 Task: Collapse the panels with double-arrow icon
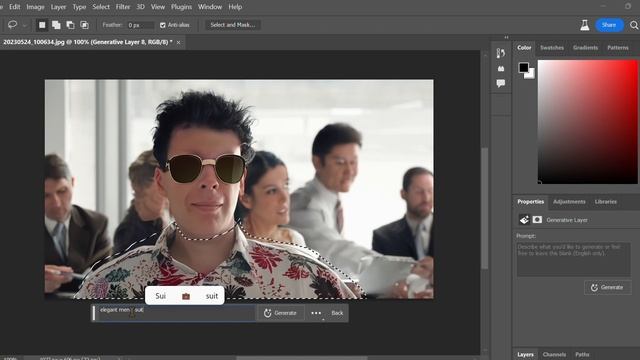click(x=507, y=37)
